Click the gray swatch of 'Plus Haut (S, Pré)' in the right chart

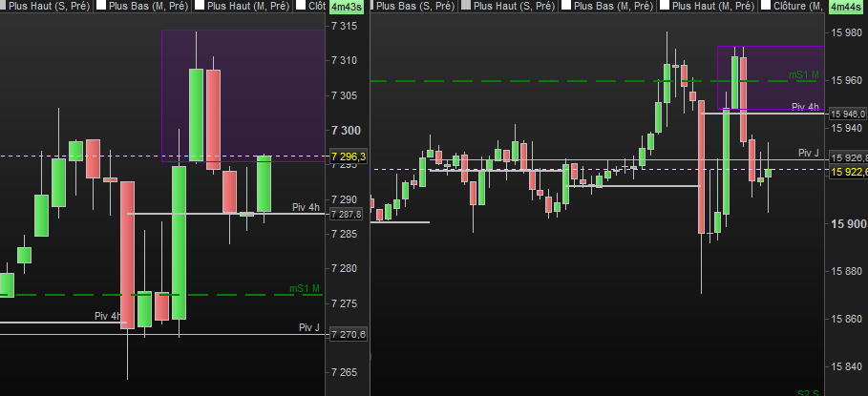[466, 6]
